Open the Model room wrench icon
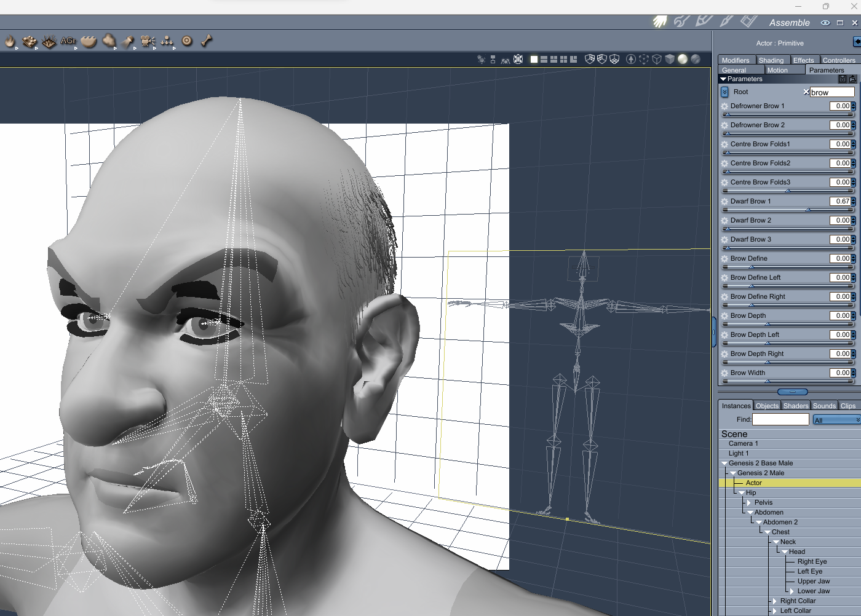This screenshot has width=861, height=616. click(681, 22)
